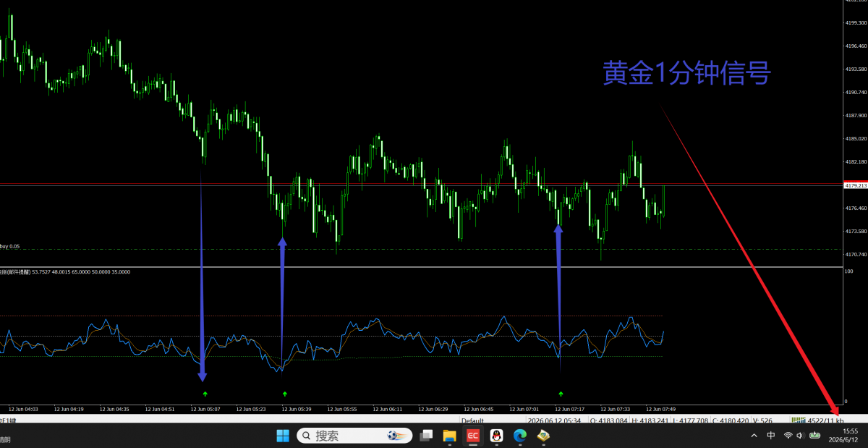
Task: Click the Default profile in status bar
Action: coord(472,420)
